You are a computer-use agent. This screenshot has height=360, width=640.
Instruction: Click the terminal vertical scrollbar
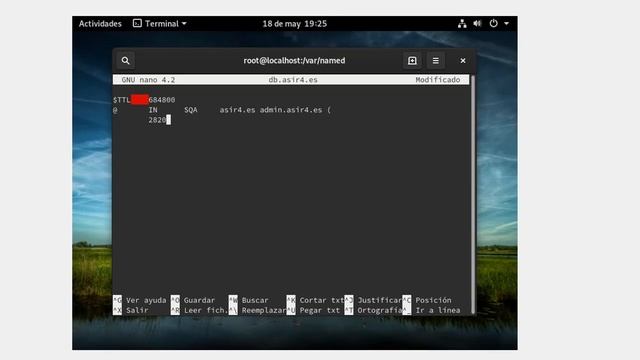coord(473,194)
